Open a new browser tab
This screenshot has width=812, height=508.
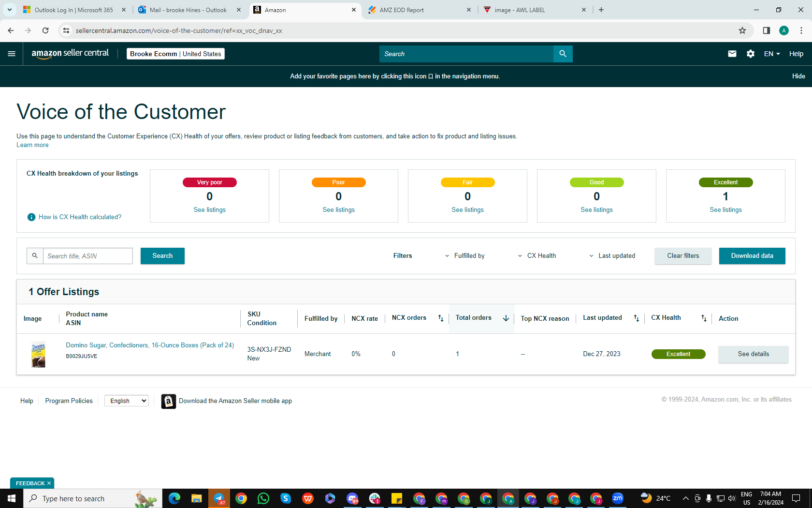(x=601, y=10)
